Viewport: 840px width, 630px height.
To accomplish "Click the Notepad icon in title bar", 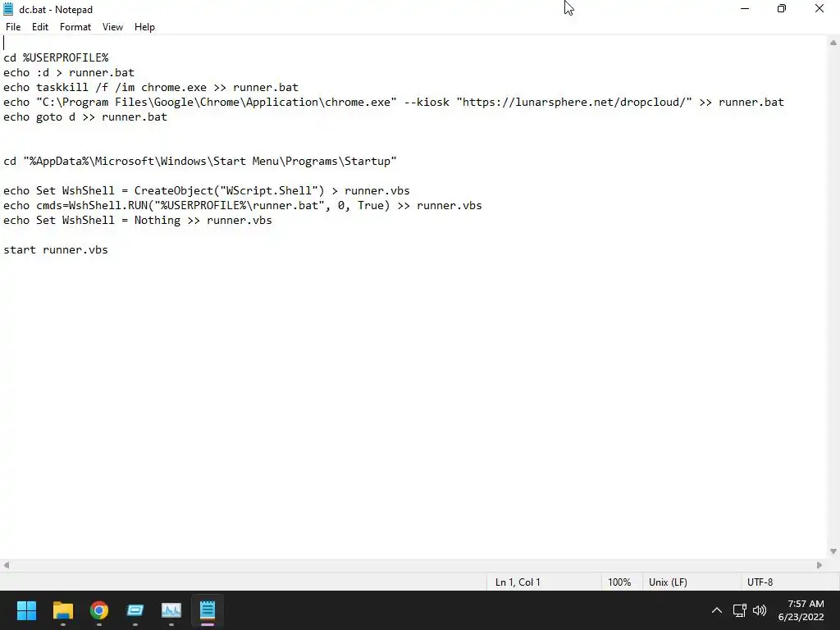I will (8, 9).
